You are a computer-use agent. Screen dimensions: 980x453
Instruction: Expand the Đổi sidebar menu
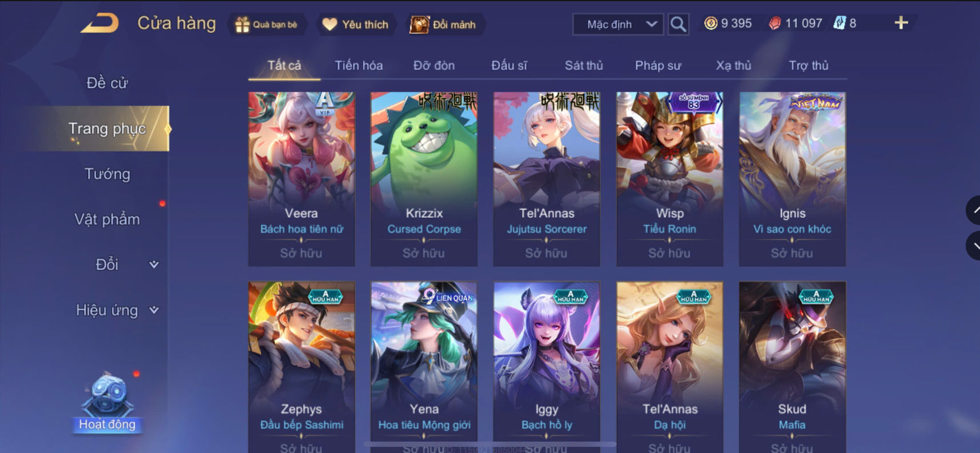[154, 264]
